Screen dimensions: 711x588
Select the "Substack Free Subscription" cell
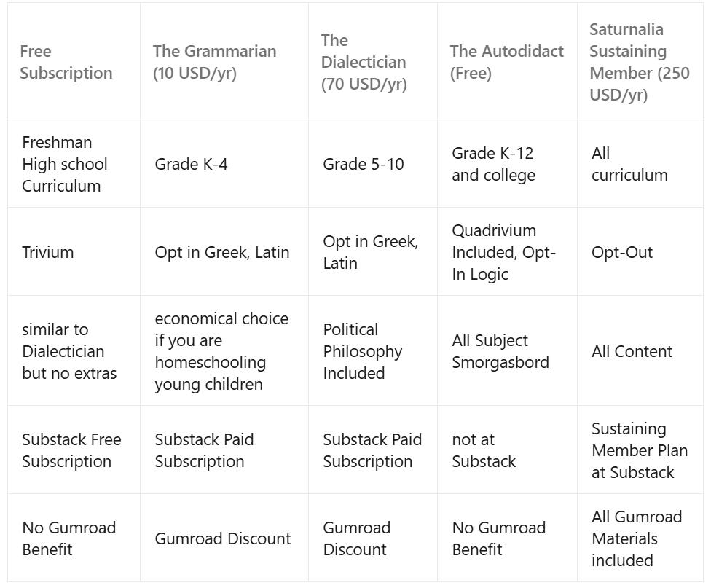71,450
